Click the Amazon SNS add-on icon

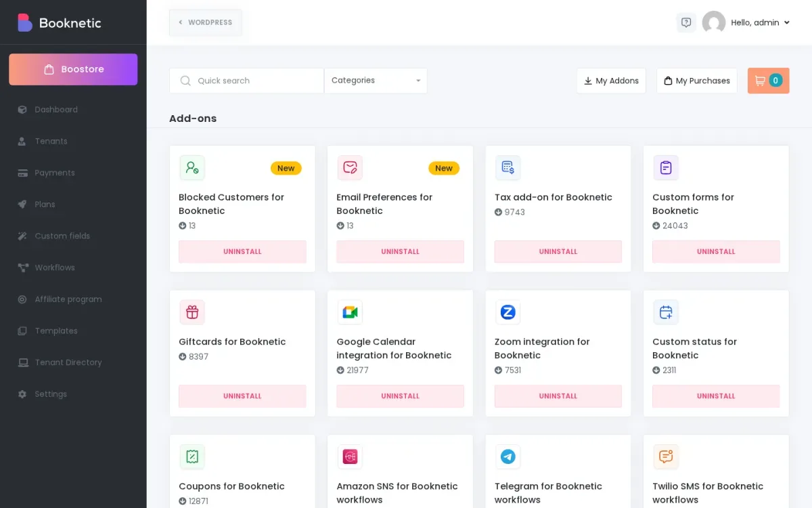tap(350, 457)
